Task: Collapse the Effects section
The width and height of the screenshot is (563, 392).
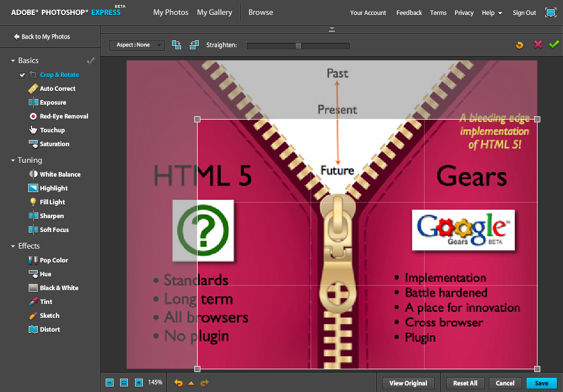Action: coord(13,246)
